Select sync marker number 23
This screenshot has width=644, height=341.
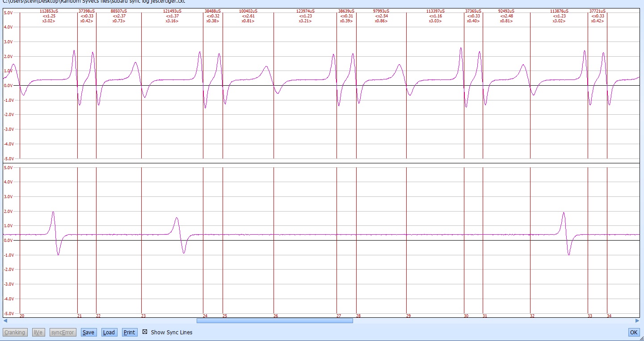click(143, 316)
